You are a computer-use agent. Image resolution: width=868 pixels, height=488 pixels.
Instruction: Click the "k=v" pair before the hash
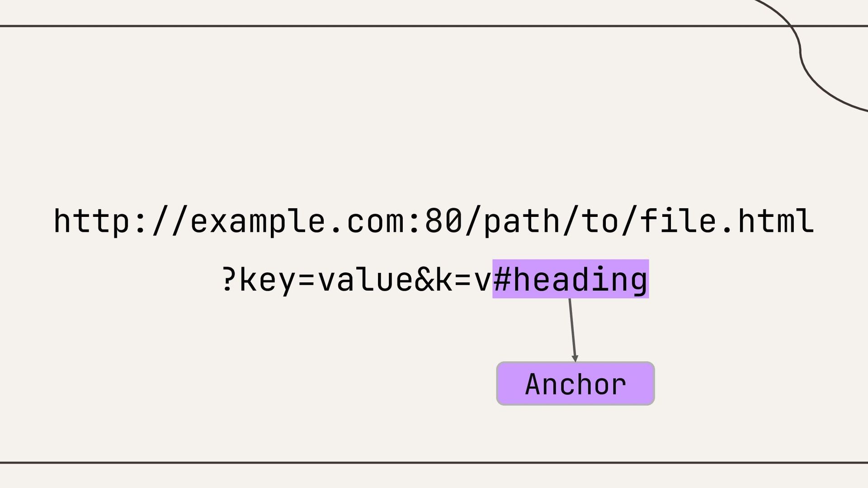(463, 280)
